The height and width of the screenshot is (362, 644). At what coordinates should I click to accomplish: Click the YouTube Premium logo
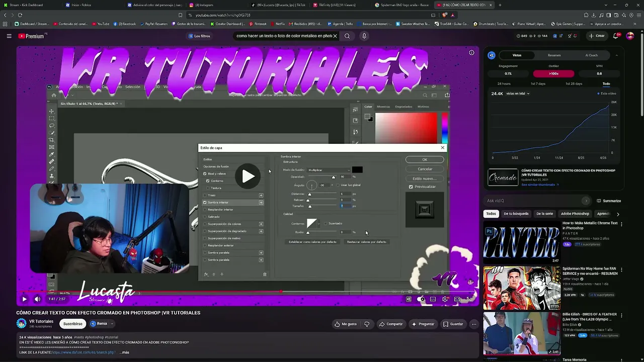point(31,36)
